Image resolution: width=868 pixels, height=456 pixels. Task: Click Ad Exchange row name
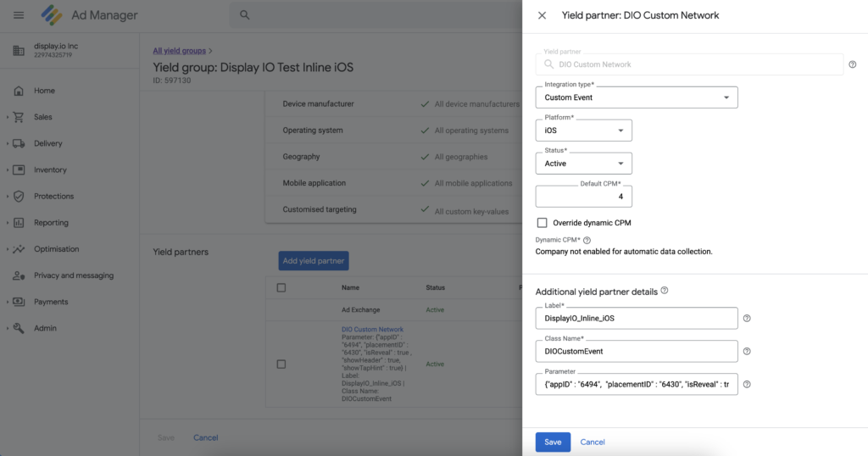pos(360,310)
